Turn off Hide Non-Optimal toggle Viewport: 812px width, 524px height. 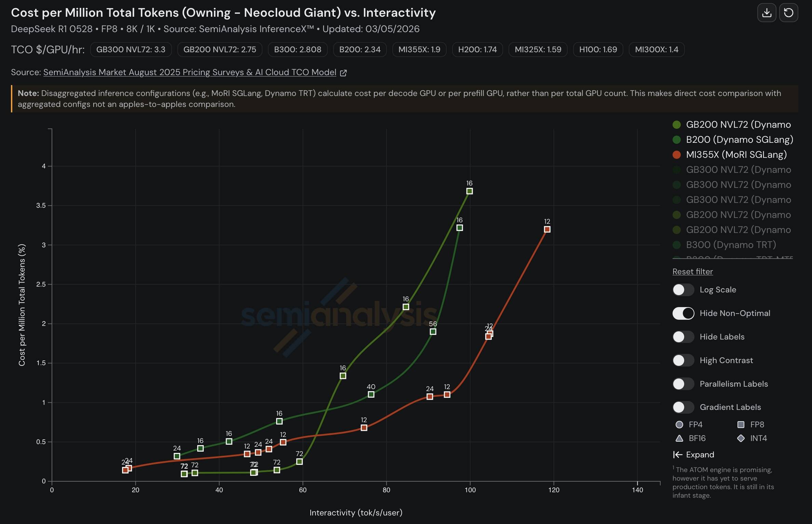(683, 313)
